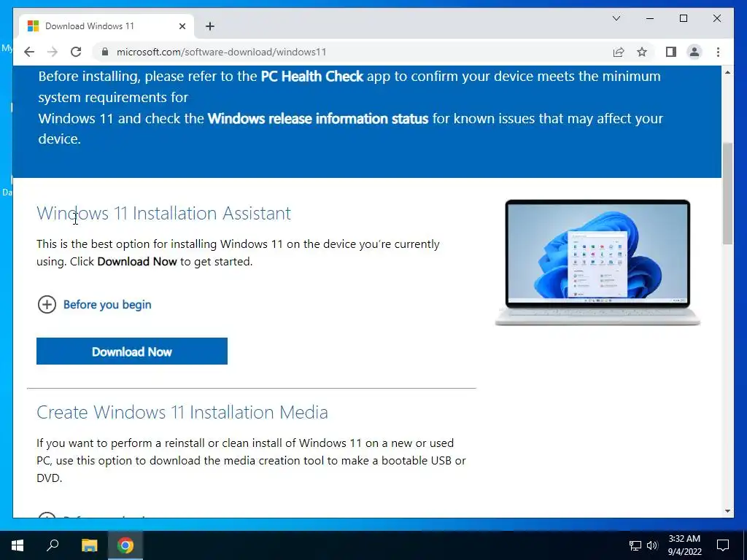
Task: Click the Chrome taskbar icon
Action: click(125, 545)
